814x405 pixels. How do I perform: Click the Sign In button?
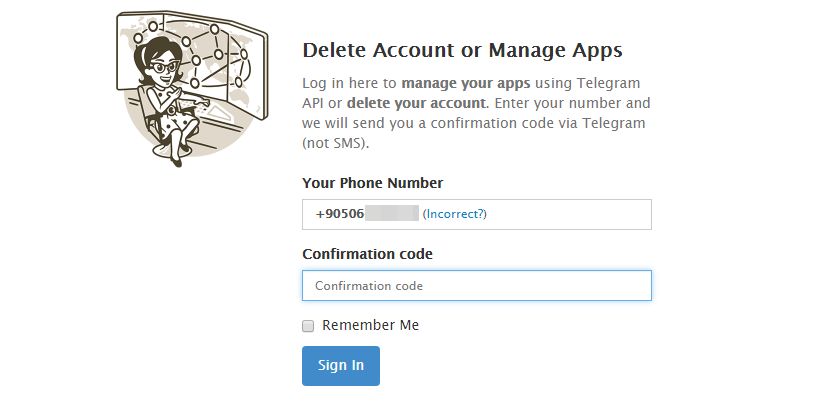coord(340,365)
